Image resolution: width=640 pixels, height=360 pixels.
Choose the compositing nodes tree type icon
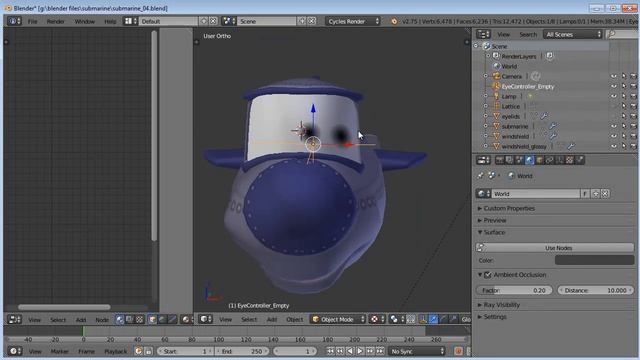tap(129, 320)
